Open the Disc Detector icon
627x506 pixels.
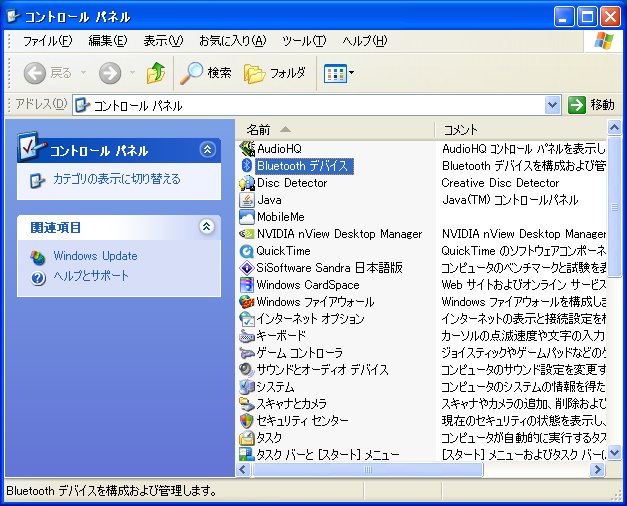click(x=247, y=183)
